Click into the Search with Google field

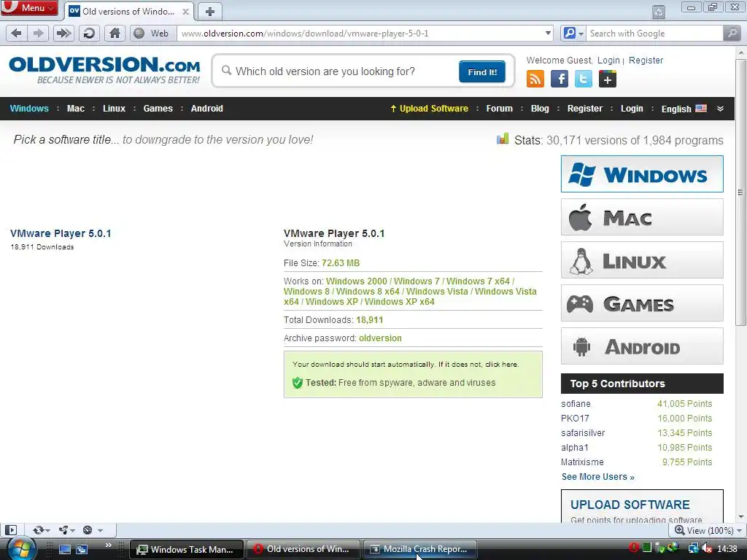point(654,34)
